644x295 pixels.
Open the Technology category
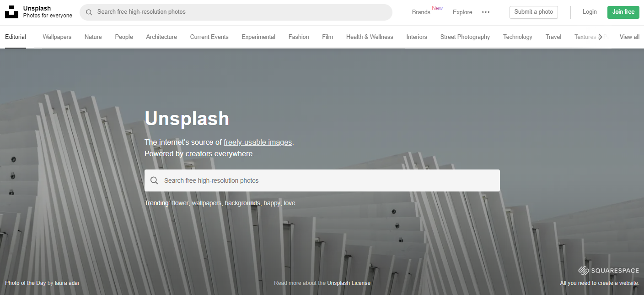pyautogui.click(x=518, y=37)
